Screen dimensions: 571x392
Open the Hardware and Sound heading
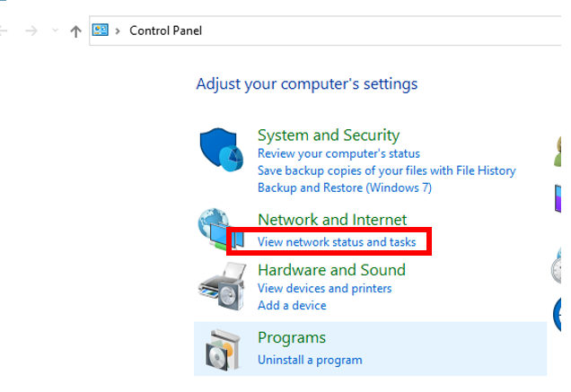[331, 270]
